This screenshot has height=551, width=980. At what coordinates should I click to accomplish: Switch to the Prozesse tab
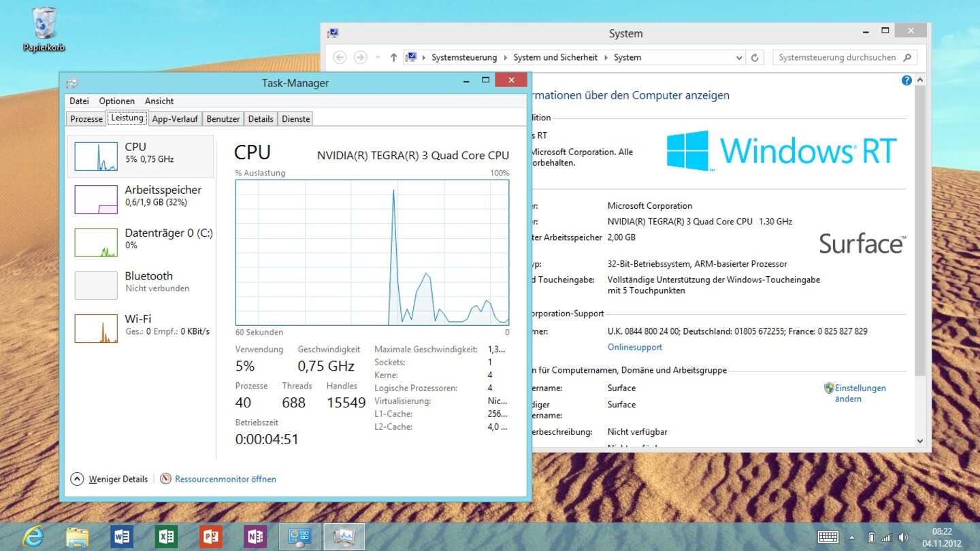[86, 119]
